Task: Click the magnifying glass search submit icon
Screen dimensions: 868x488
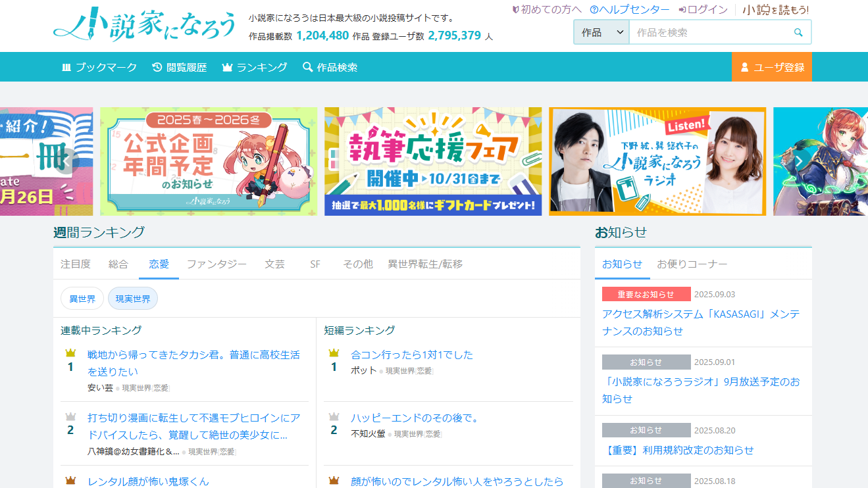Action: click(798, 32)
